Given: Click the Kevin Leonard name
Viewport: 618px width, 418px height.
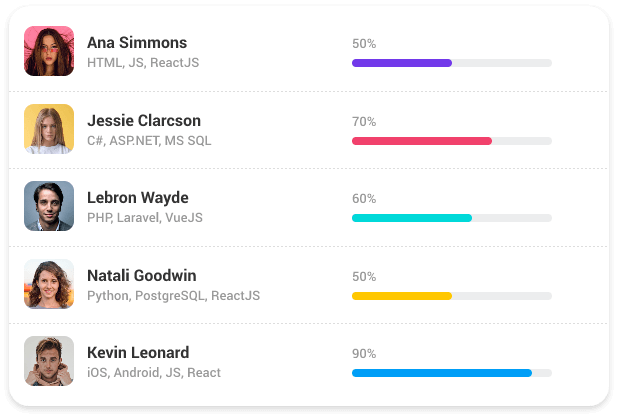Looking at the screenshot, I should pyautogui.click(x=138, y=353).
